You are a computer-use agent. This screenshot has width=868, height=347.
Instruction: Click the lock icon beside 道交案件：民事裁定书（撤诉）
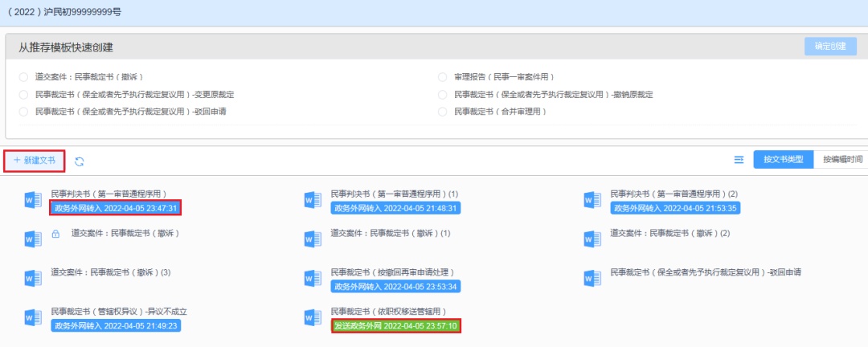[55, 234]
